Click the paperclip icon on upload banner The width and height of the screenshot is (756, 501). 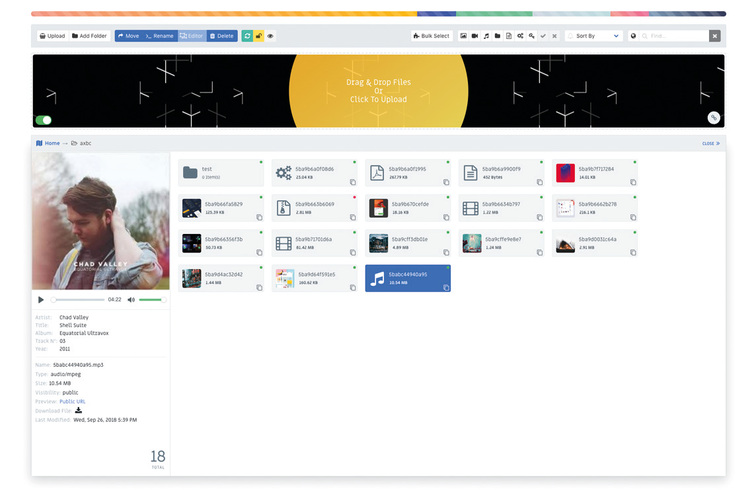[714, 118]
